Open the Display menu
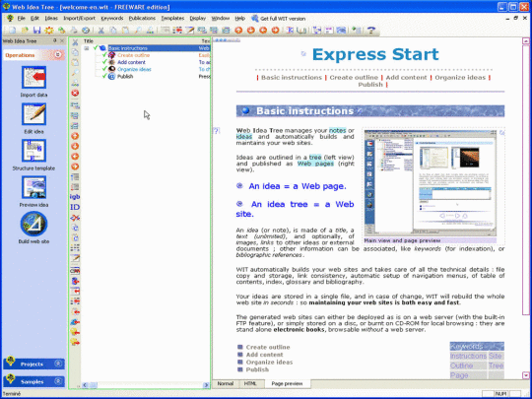 click(198, 19)
